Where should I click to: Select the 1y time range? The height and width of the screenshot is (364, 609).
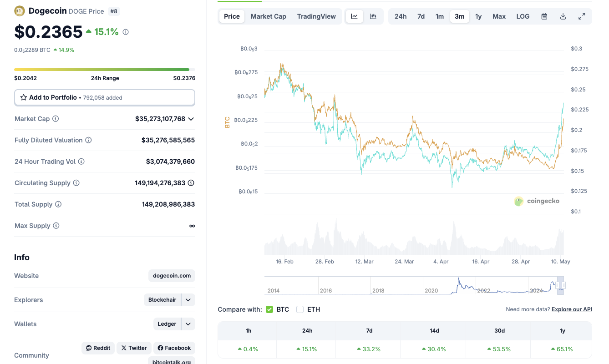[478, 16]
